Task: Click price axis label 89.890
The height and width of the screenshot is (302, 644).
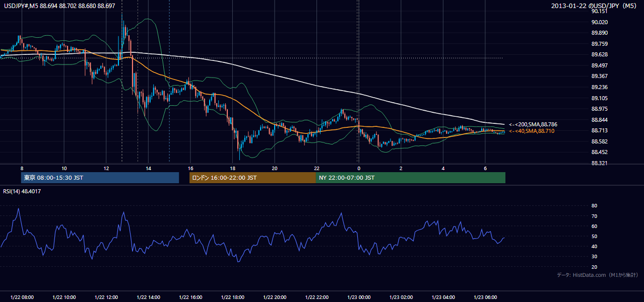Action: (599, 33)
